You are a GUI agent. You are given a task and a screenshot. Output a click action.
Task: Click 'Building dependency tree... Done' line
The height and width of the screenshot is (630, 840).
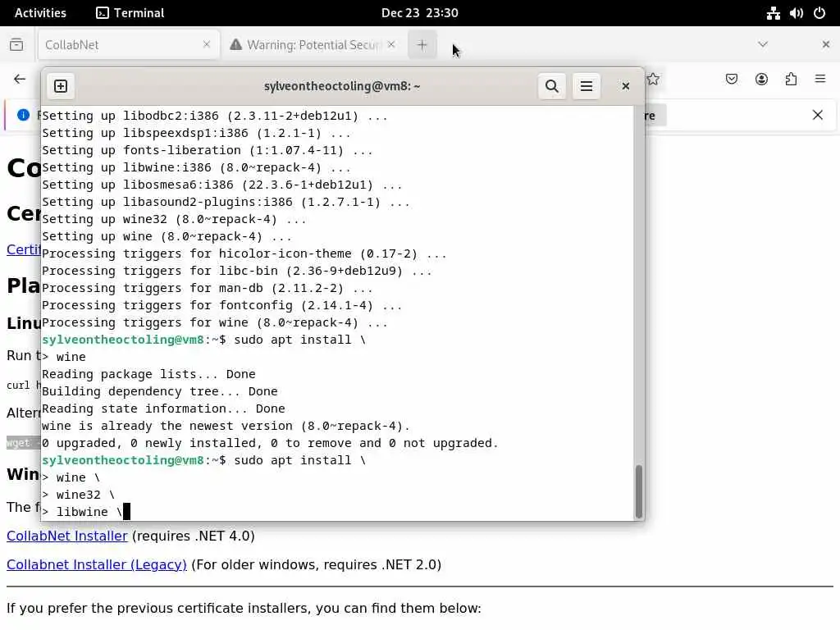coord(160,391)
